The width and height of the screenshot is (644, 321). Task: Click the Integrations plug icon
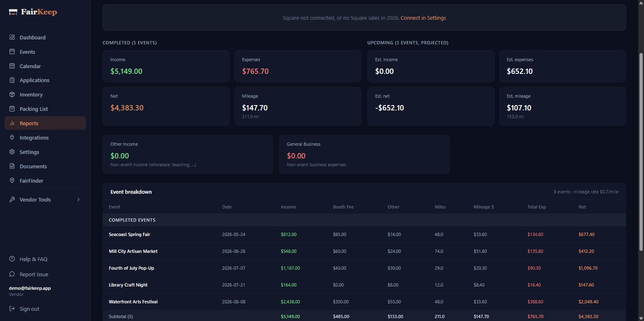12,138
